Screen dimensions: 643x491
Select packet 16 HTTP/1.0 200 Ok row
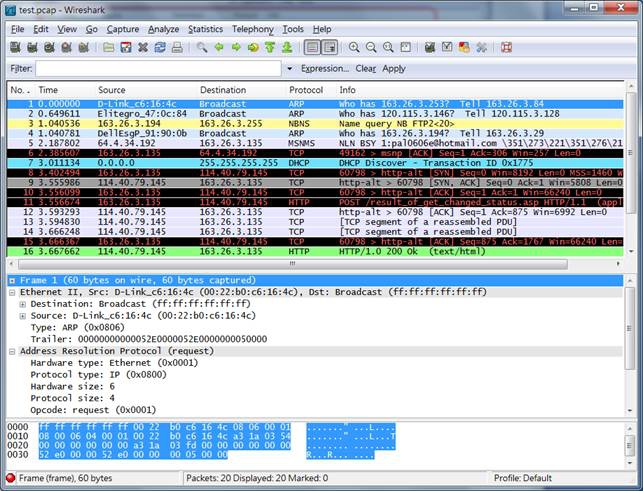coord(315,251)
